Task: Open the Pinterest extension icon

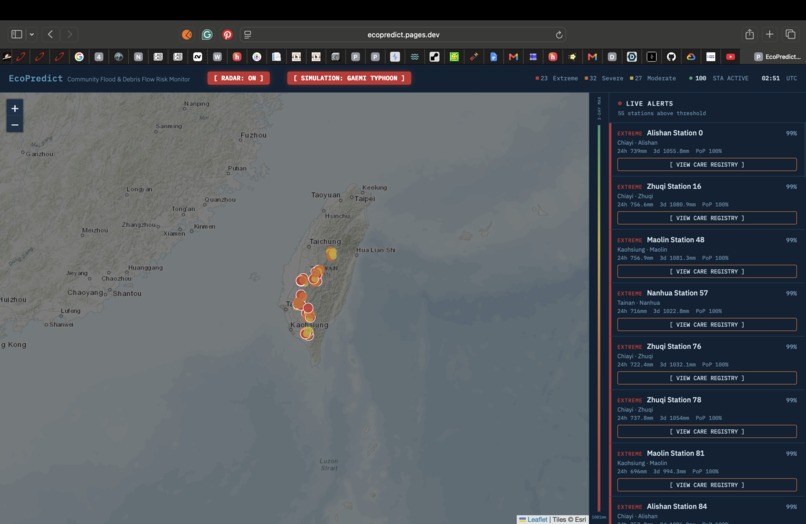Action: [x=227, y=34]
